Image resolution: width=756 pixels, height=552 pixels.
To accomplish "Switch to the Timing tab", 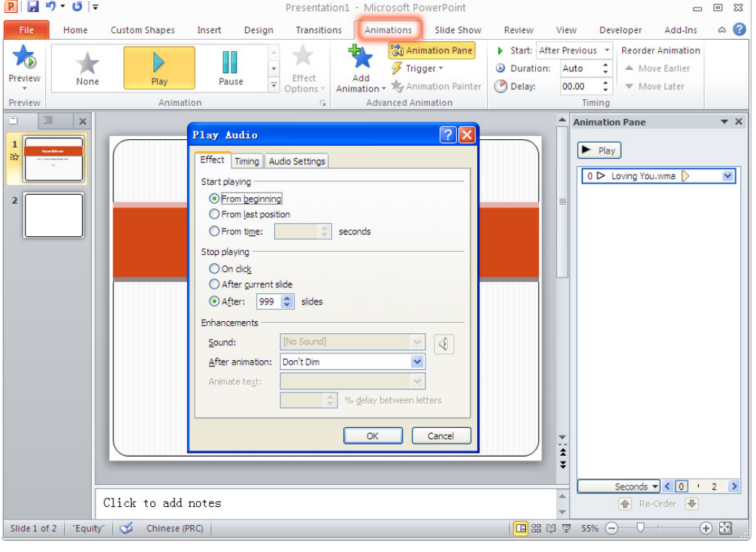I will click(x=246, y=161).
